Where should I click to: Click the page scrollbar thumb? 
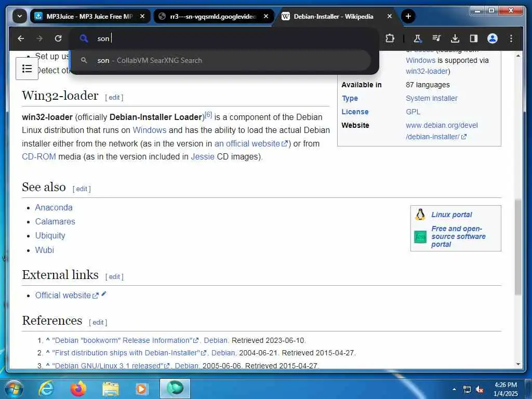[518, 247]
